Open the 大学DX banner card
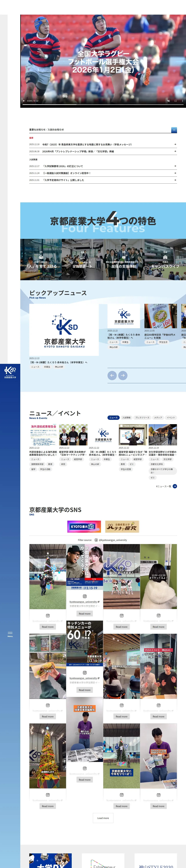186x868 pixels. click(50, 861)
